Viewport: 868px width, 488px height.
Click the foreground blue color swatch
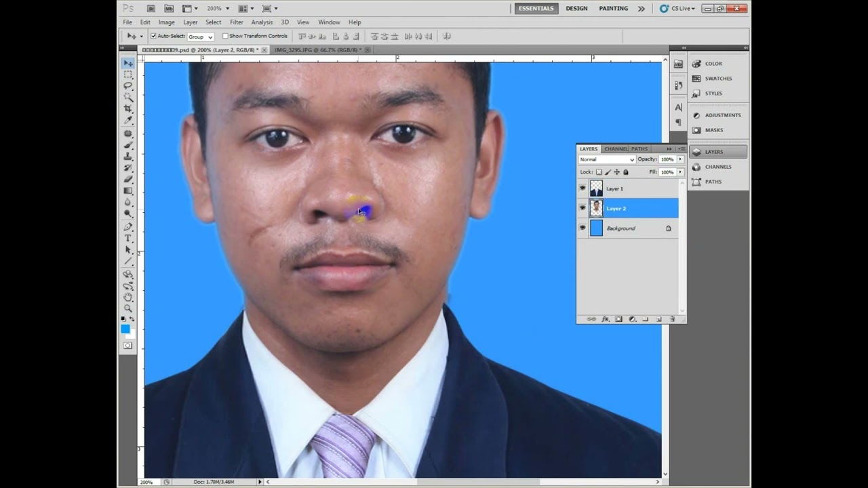tap(125, 329)
